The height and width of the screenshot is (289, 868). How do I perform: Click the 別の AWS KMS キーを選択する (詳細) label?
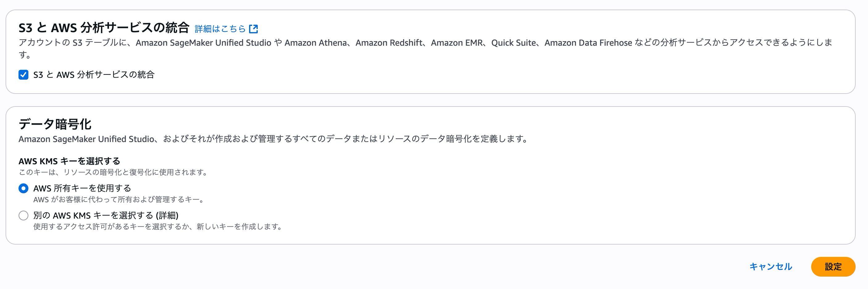click(106, 216)
